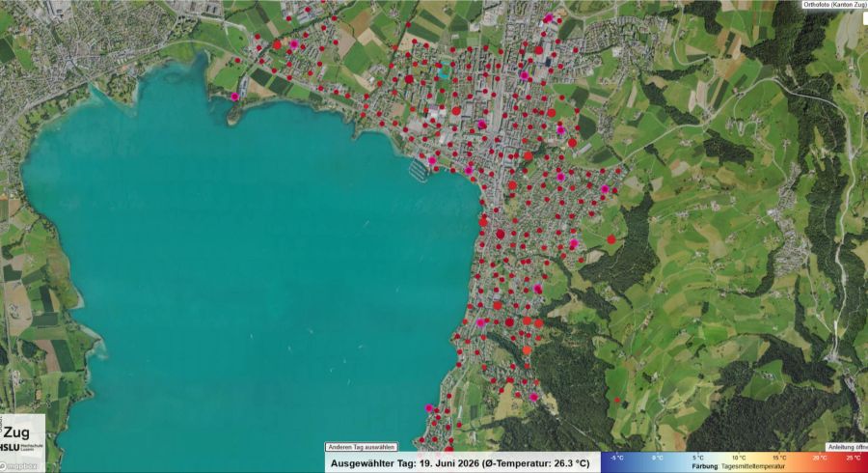
Task: Click 'Anderen Tag auswählen' button
Action: pos(361,447)
